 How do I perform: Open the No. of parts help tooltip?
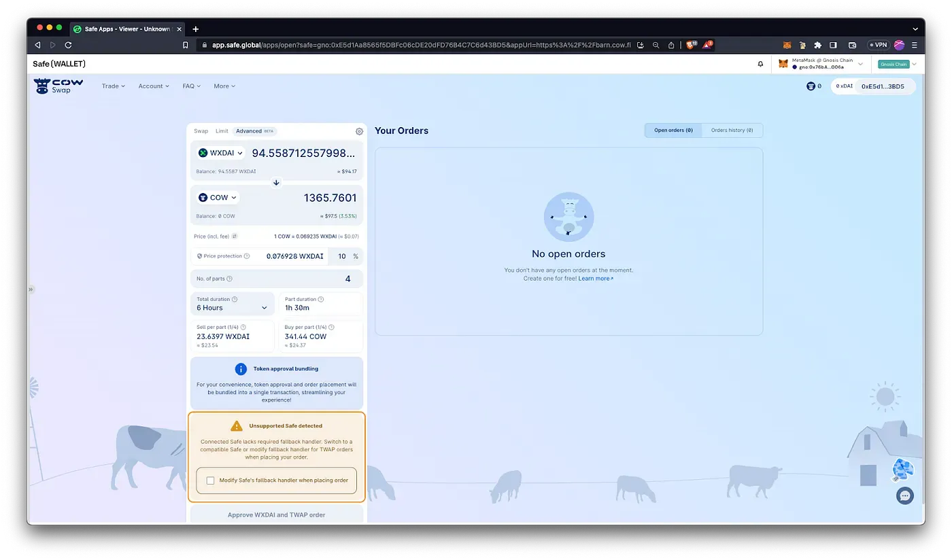point(229,279)
